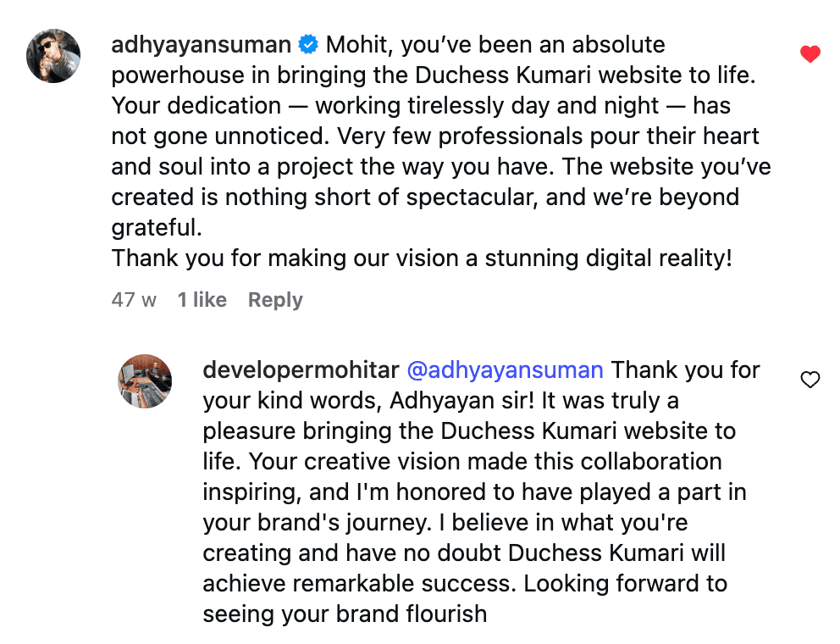Like developermohitar's reply with heart icon
The image size is (840, 644).
pyautogui.click(x=810, y=380)
